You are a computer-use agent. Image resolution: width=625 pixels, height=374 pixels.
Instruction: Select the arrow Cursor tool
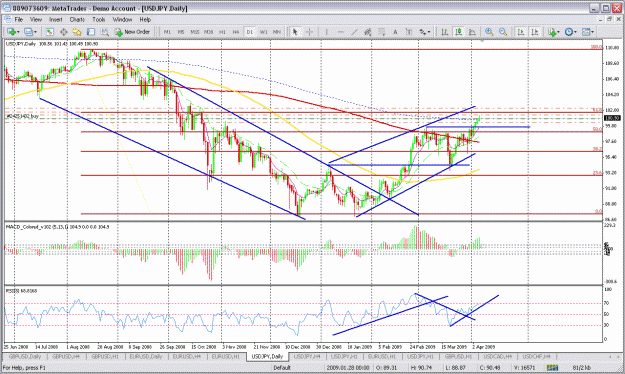(295, 32)
